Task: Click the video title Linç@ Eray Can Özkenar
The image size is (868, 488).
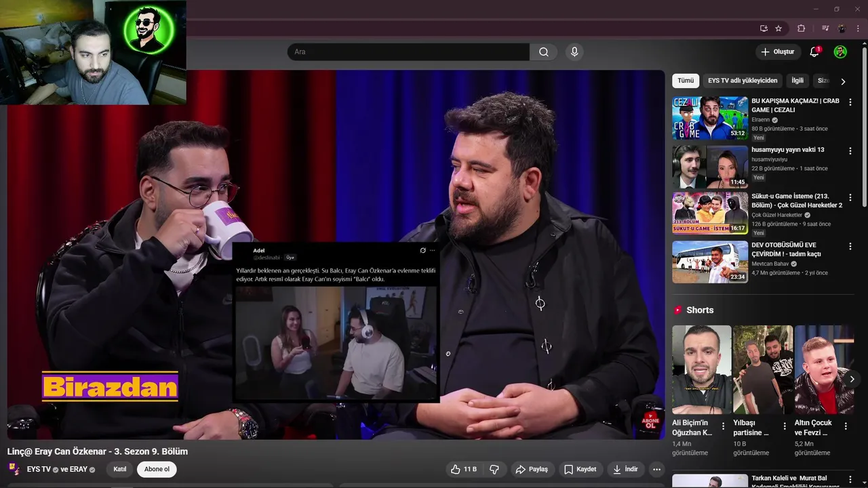Action: pyautogui.click(x=98, y=451)
